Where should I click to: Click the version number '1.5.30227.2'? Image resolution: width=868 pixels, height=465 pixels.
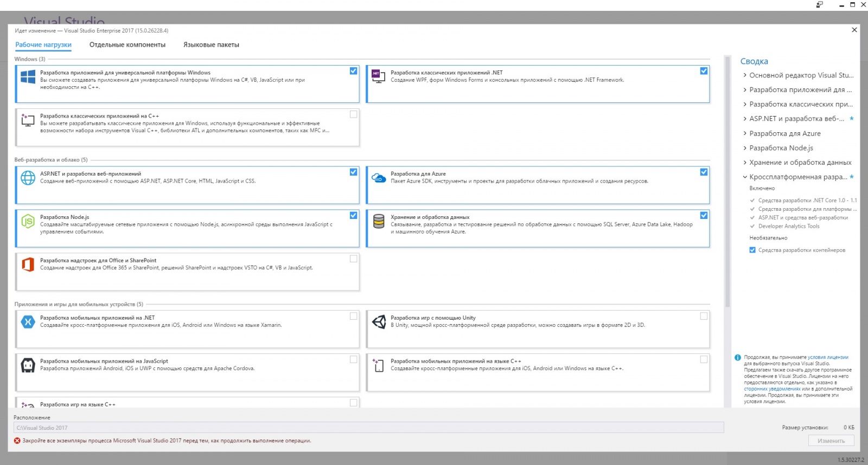click(851, 460)
